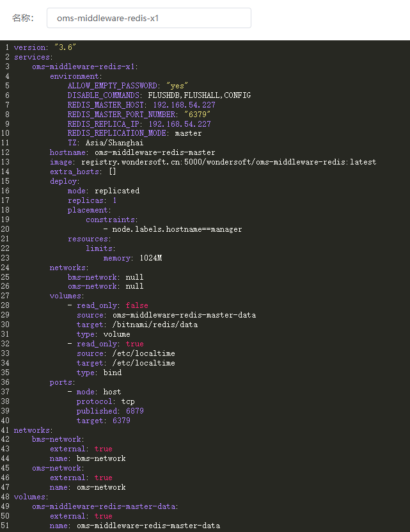Click the empty brackets after extra_hosts
Image resolution: width=410 pixels, height=532 pixels.
[112, 172]
